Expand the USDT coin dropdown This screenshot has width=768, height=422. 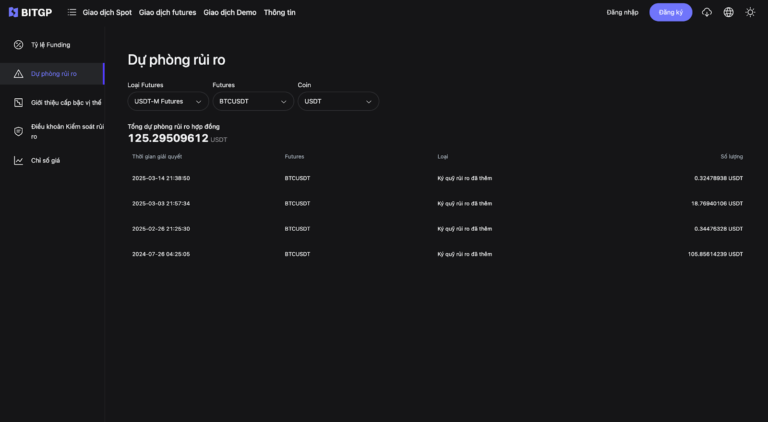point(338,101)
